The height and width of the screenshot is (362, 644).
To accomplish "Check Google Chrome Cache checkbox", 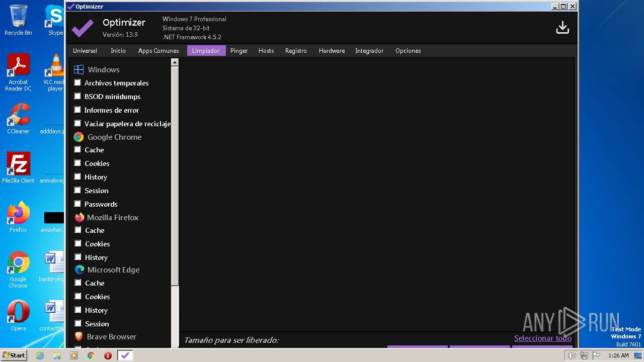I will (x=77, y=149).
